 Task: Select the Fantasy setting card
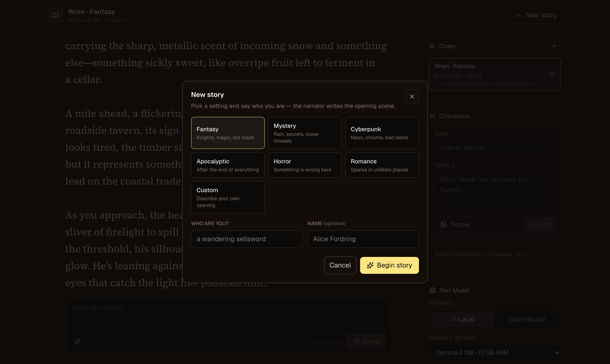click(x=227, y=133)
